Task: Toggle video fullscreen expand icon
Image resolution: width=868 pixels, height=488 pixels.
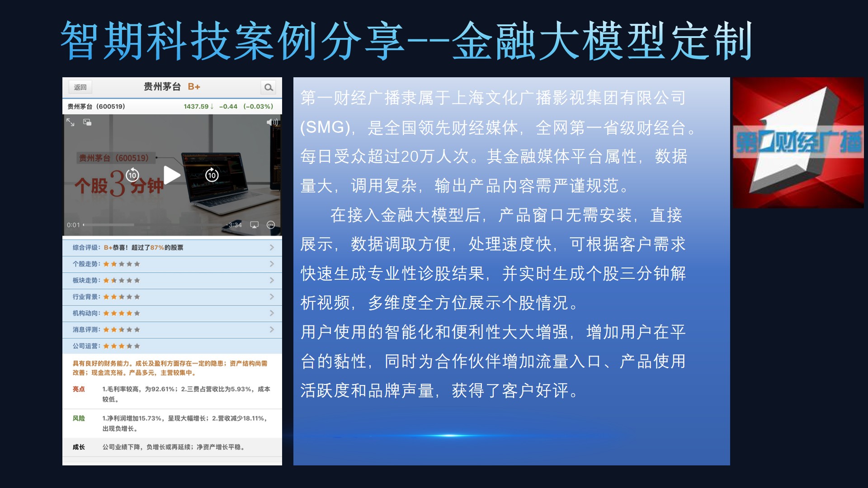Action: pyautogui.click(x=71, y=122)
